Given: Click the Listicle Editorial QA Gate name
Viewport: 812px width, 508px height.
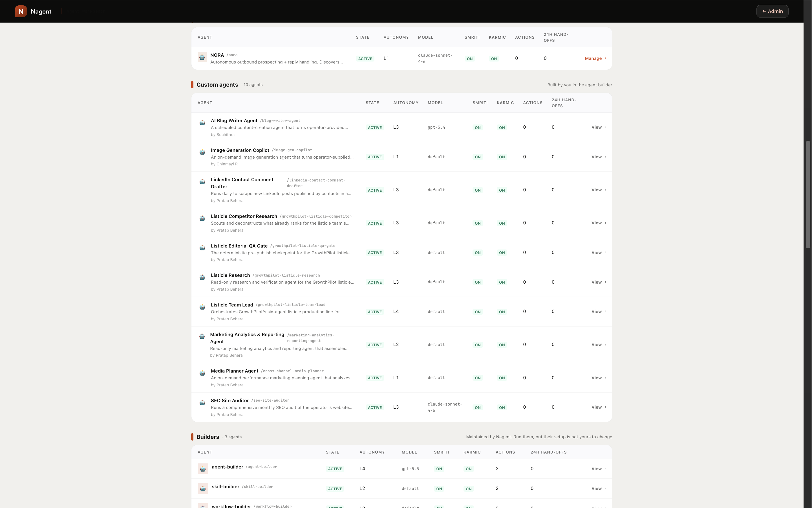Looking at the screenshot, I should [x=239, y=246].
